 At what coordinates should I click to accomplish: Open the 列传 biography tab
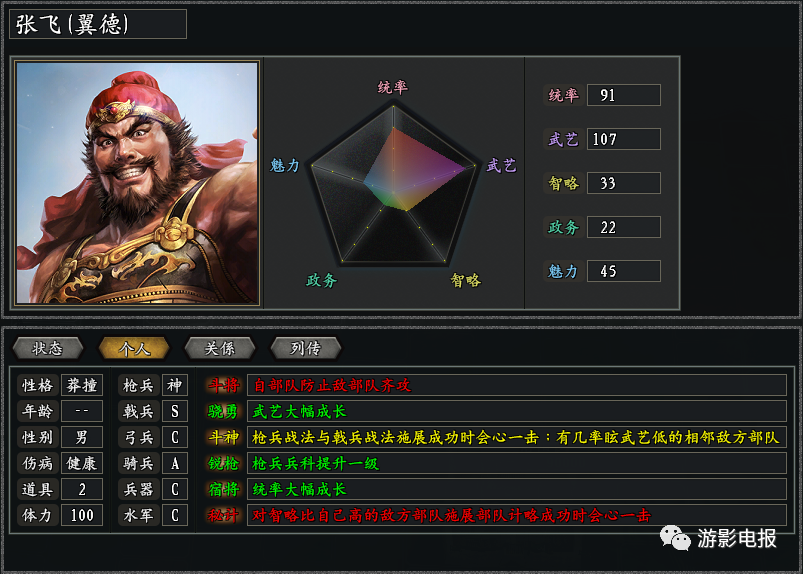[x=306, y=348]
